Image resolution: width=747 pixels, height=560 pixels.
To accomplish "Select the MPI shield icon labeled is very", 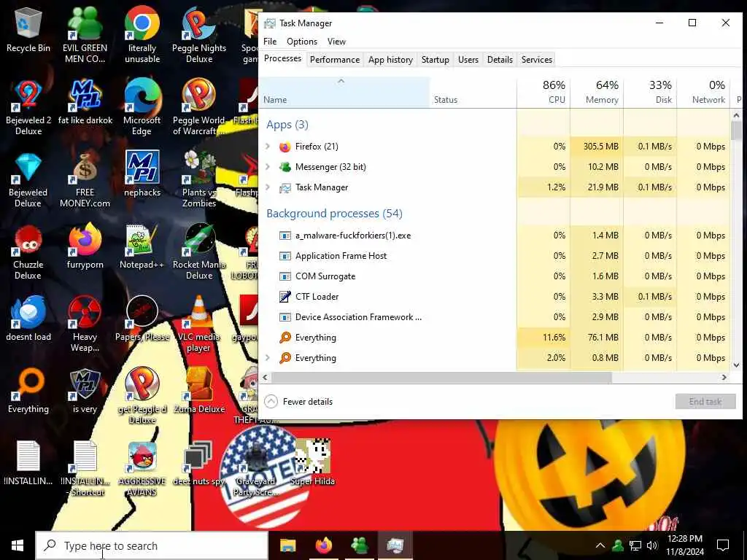I will pos(85,391).
